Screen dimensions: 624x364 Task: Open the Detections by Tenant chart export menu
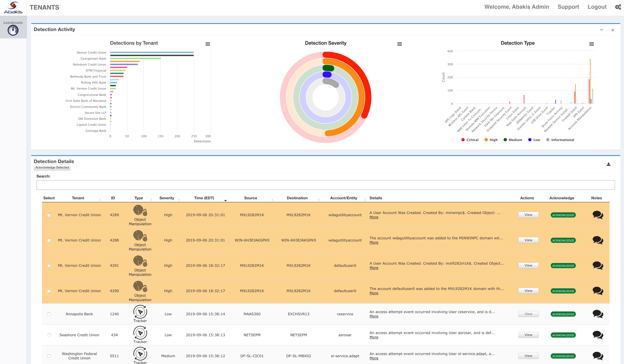[208, 44]
